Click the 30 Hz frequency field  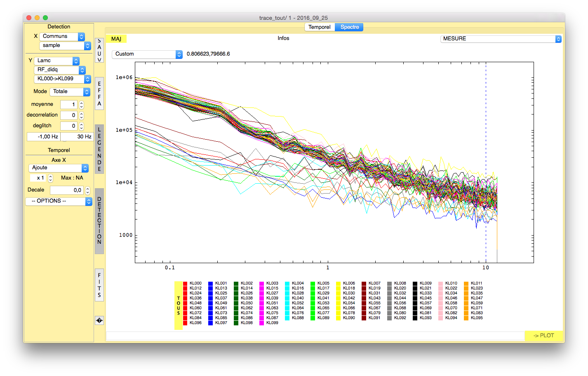coord(77,137)
